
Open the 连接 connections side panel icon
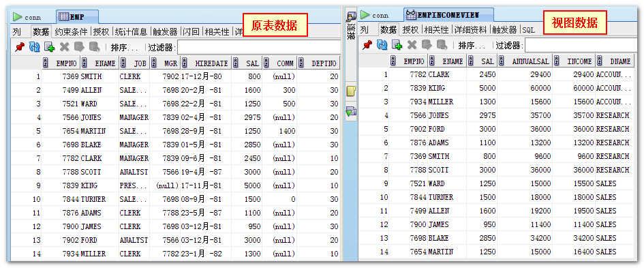coord(351,25)
